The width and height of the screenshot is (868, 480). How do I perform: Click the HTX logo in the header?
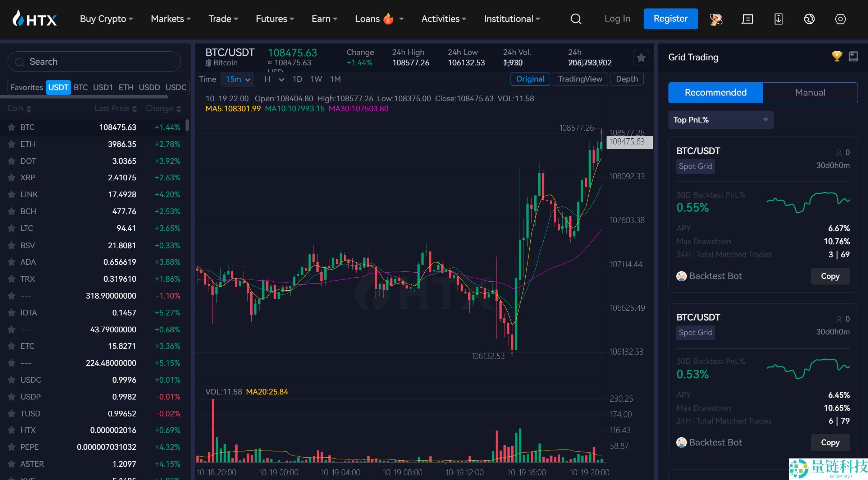[35, 18]
